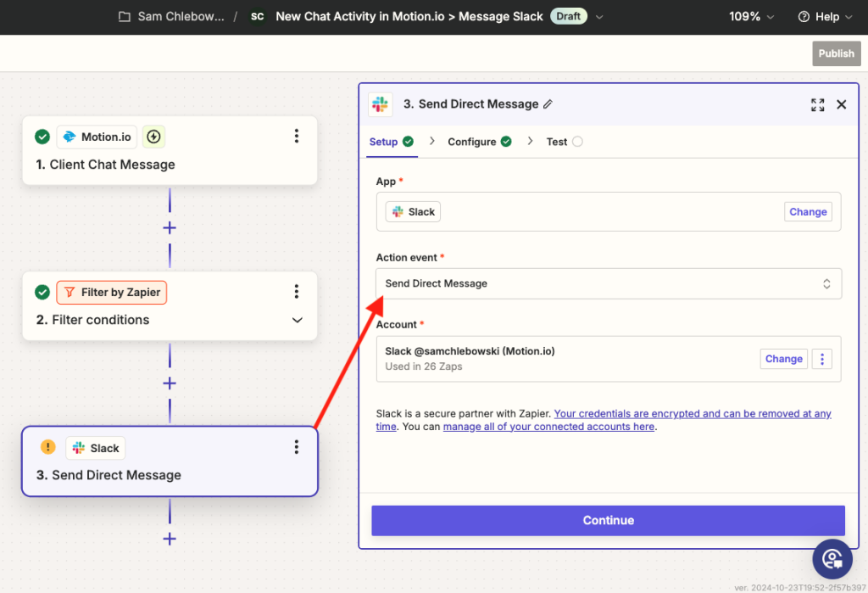Rename step with the pencil icon
Image resolution: width=868 pixels, height=593 pixels.
[x=548, y=104]
